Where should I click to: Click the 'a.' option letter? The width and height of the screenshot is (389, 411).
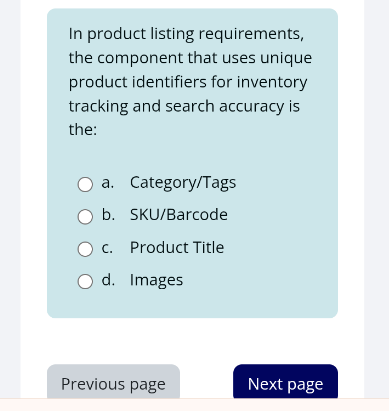tap(108, 183)
